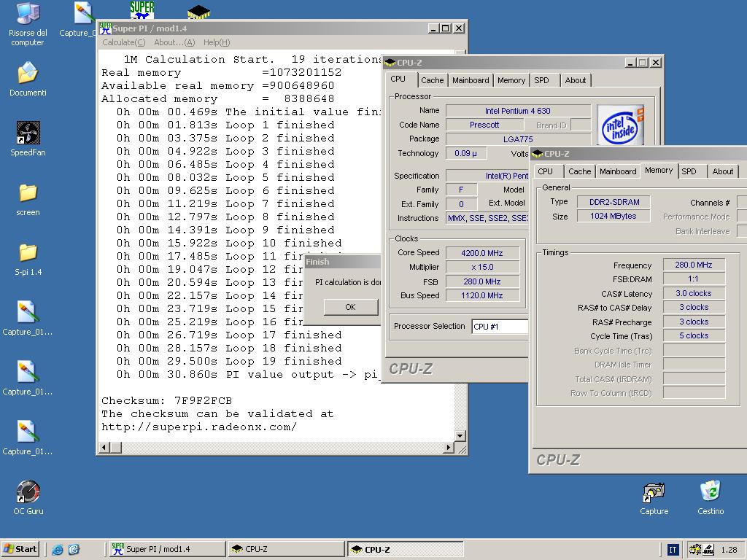Click the Outlook Express quick launch icon
Viewport: 747px width, 560px height.
coord(74,550)
